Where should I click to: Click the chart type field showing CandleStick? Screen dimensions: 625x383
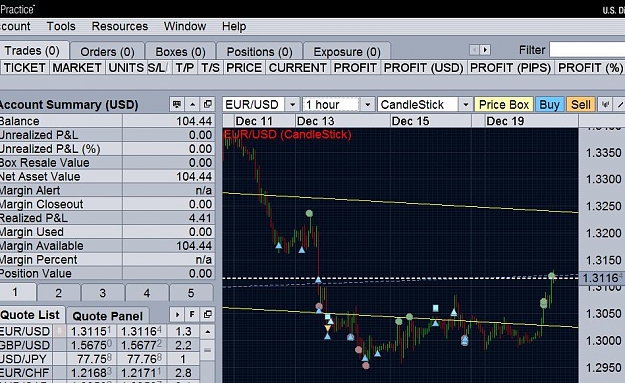click(x=418, y=105)
